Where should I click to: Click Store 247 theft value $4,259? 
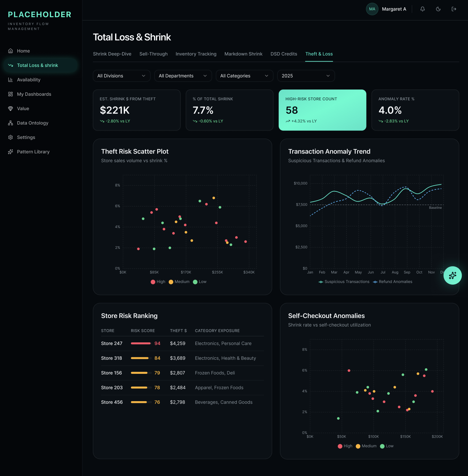(x=178, y=343)
